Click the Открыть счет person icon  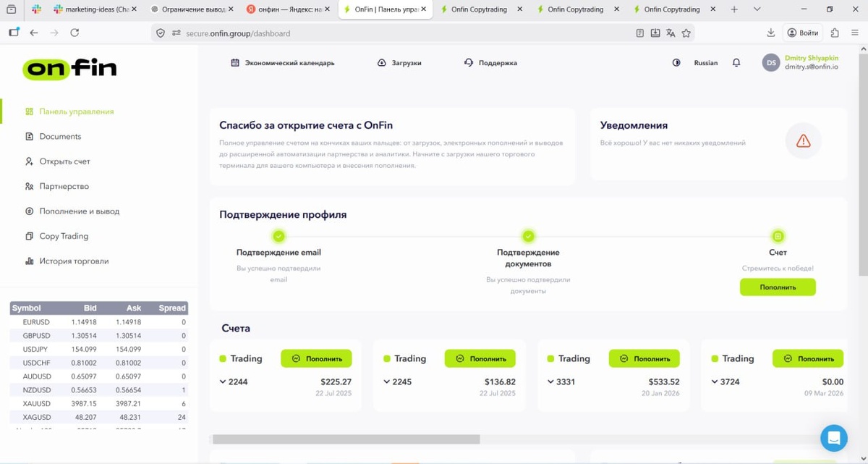29,161
